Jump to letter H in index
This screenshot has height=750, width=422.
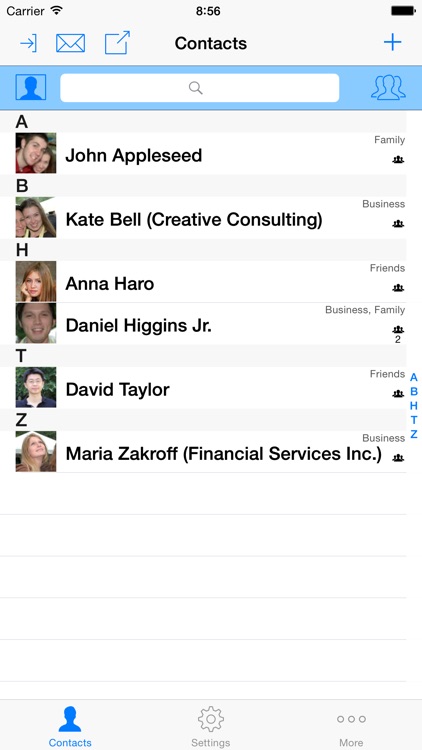click(414, 406)
